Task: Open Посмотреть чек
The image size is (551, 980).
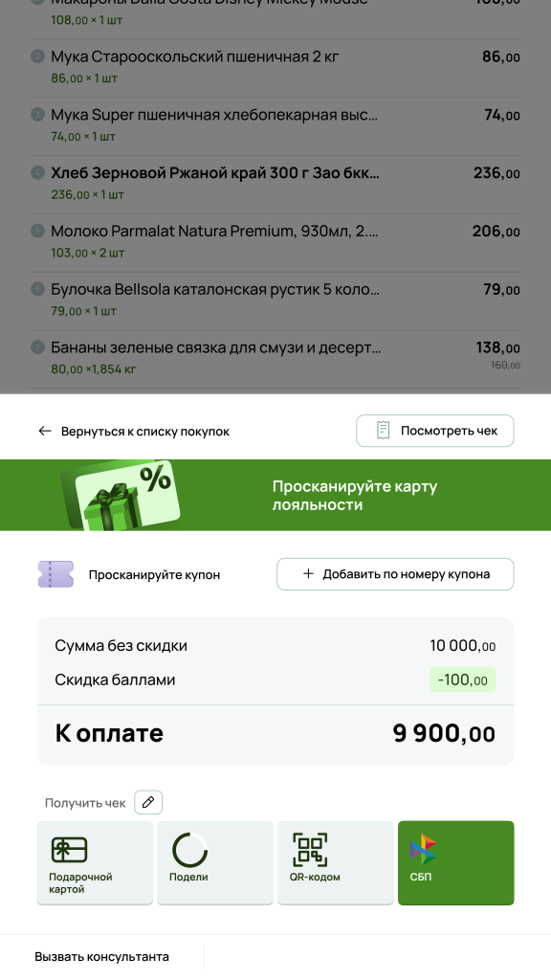Action: click(x=435, y=431)
